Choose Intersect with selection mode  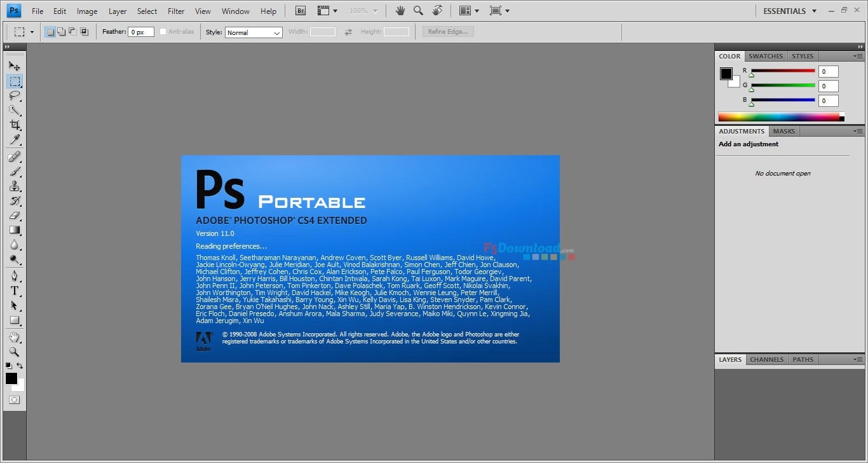click(x=84, y=31)
